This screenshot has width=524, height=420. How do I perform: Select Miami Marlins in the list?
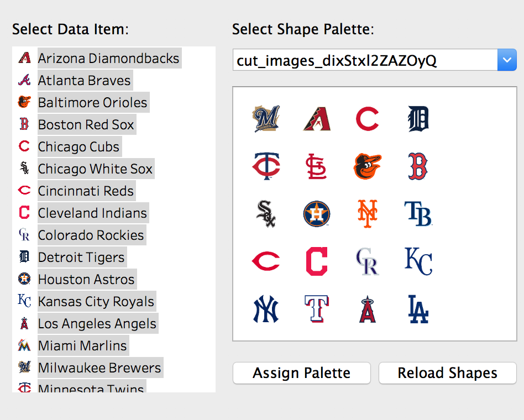tap(82, 345)
